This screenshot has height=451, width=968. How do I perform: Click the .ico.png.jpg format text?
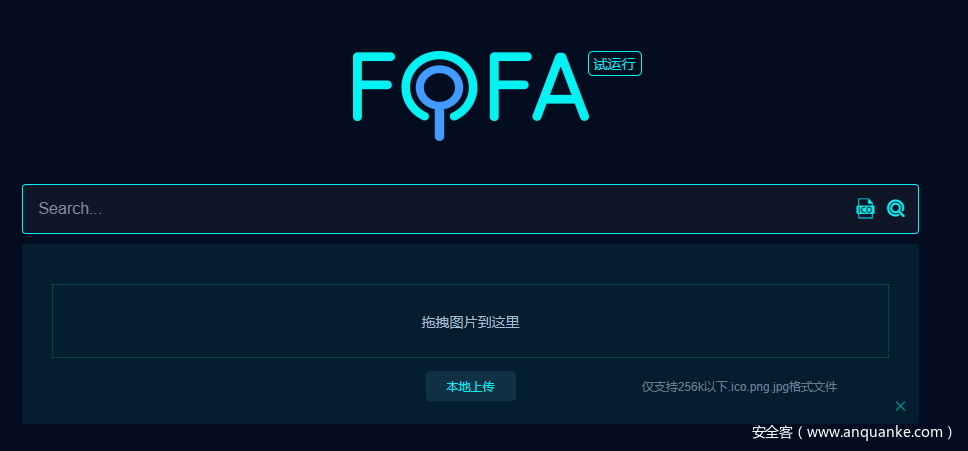pos(764,387)
